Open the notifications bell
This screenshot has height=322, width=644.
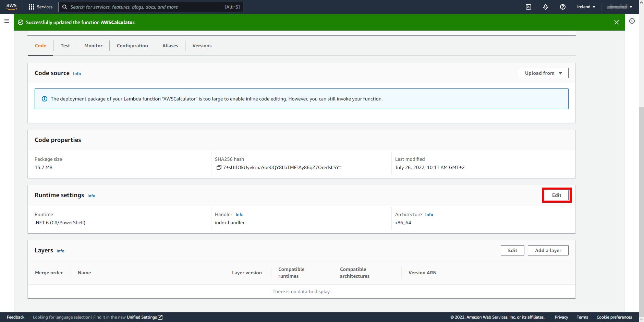pyautogui.click(x=546, y=7)
